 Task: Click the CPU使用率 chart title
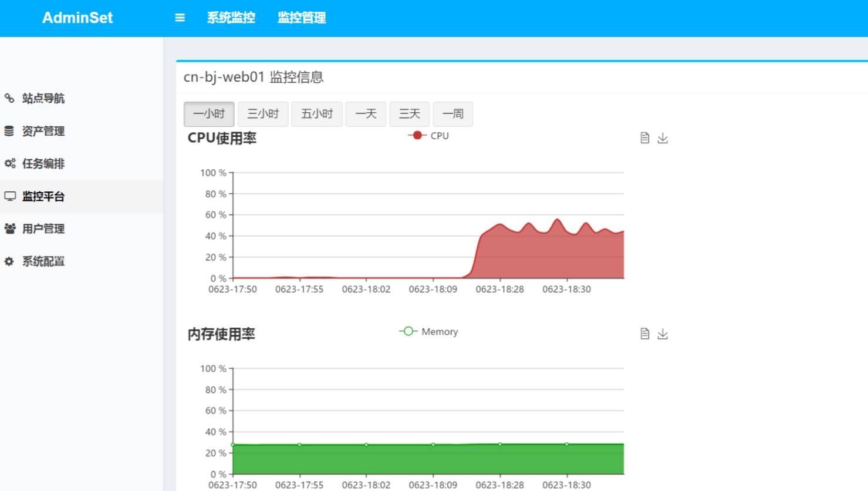pos(222,138)
